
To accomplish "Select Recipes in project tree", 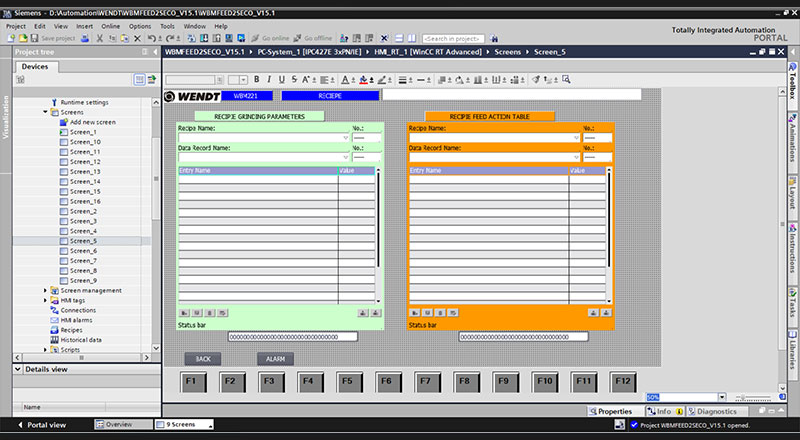I will click(71, 330).
